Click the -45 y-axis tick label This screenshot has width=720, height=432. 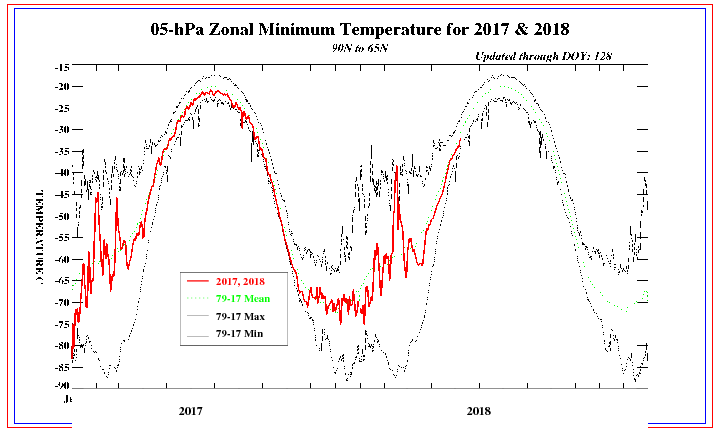(62, 194)
